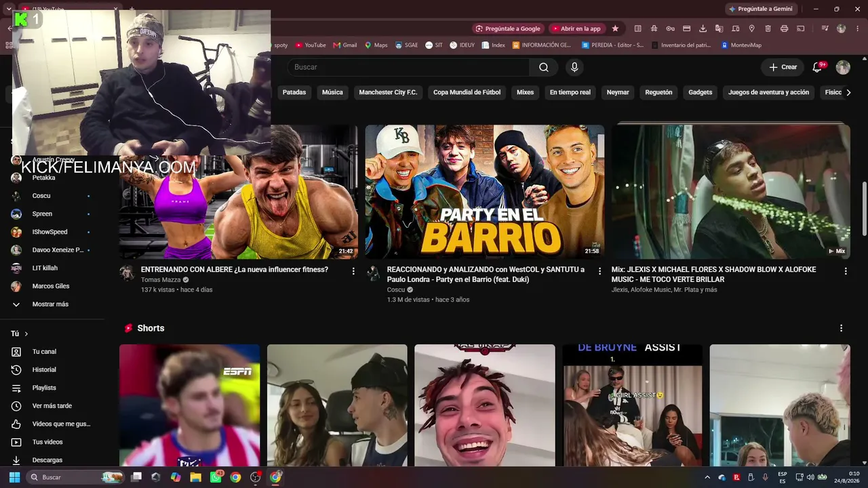The image size is (868, 488).
Task: Open the Shorts section options menu
Action: pos(842,328)
